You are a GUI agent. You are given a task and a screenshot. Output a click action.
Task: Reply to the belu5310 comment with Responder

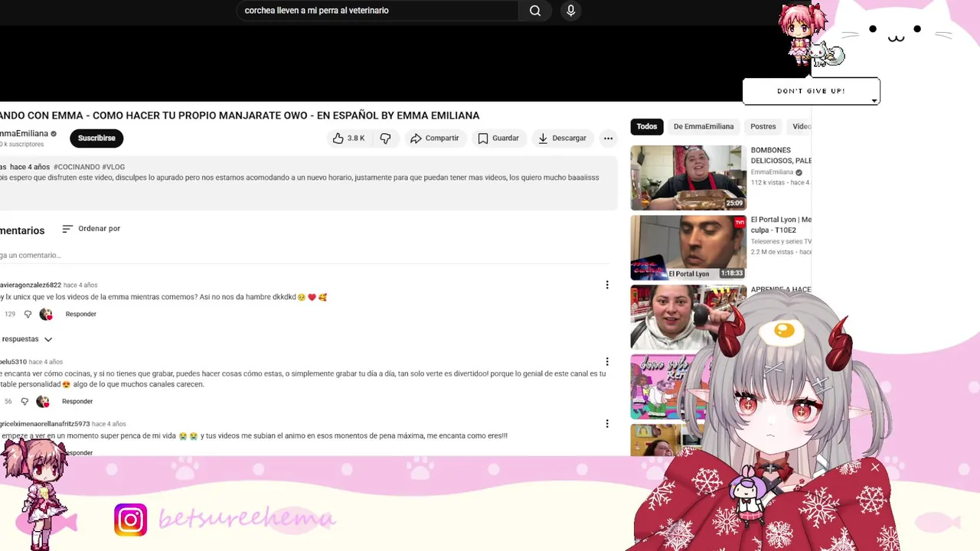pyautogui.click(x=77, y=402)
